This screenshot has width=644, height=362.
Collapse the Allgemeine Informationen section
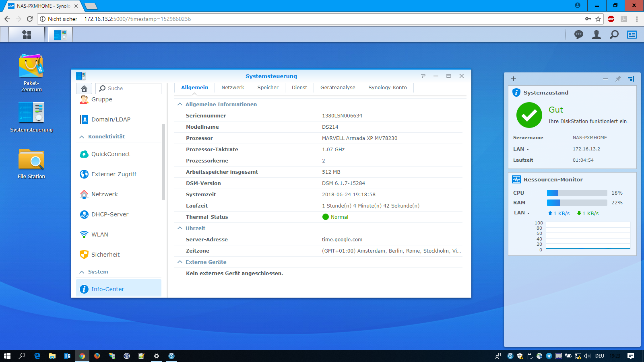(180, 104)
